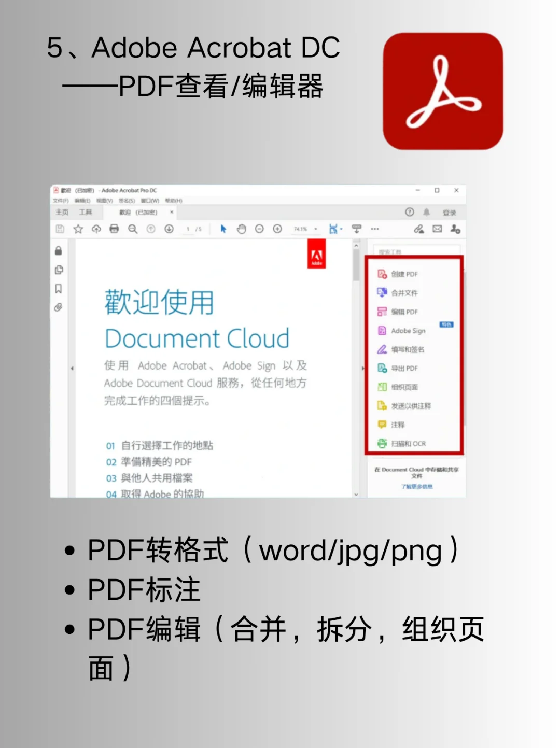Image resolution: width=560 pixels, height=748 pixels.
Task: Collapse the right tools pane arrow
Action: (x=362, y=369)
